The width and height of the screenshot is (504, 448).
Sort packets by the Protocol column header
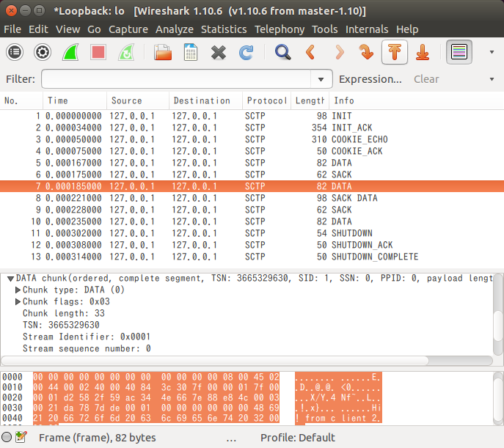266,100
